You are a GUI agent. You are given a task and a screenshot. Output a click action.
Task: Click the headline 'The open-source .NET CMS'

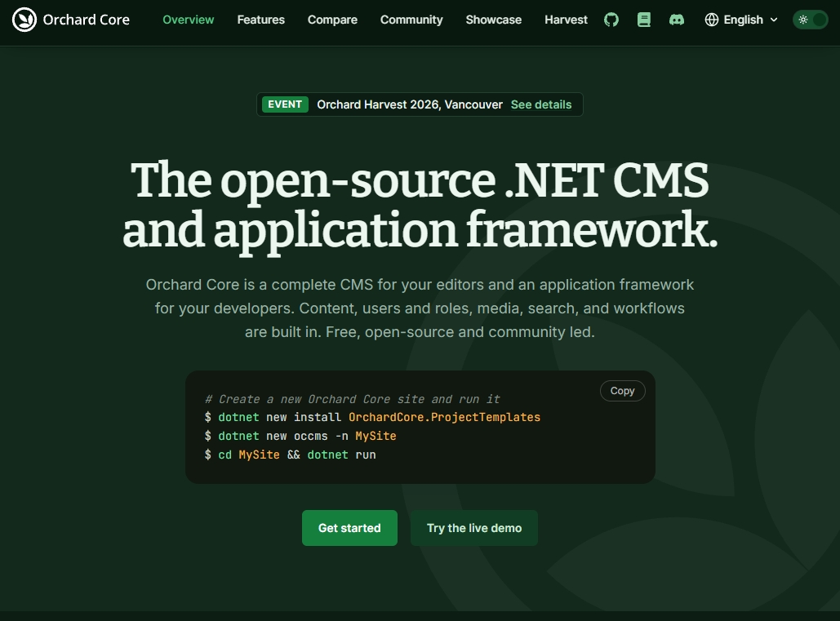click(420, 180)
